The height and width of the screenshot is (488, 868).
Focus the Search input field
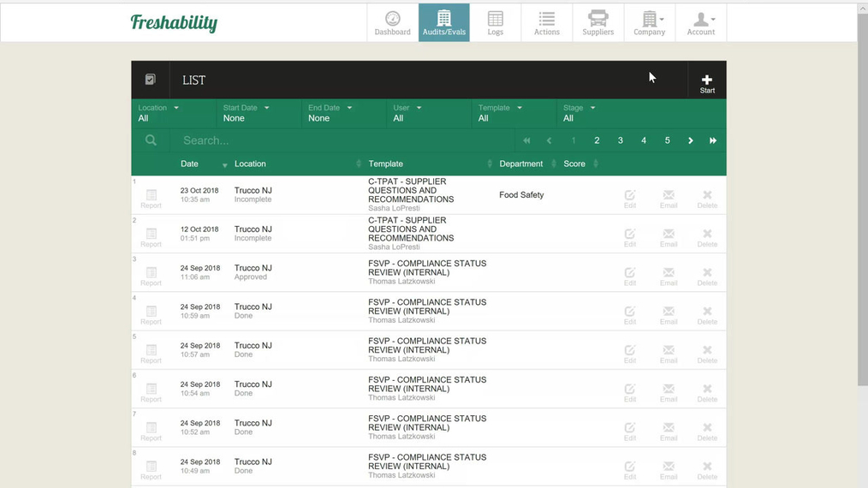pos(342,140)
